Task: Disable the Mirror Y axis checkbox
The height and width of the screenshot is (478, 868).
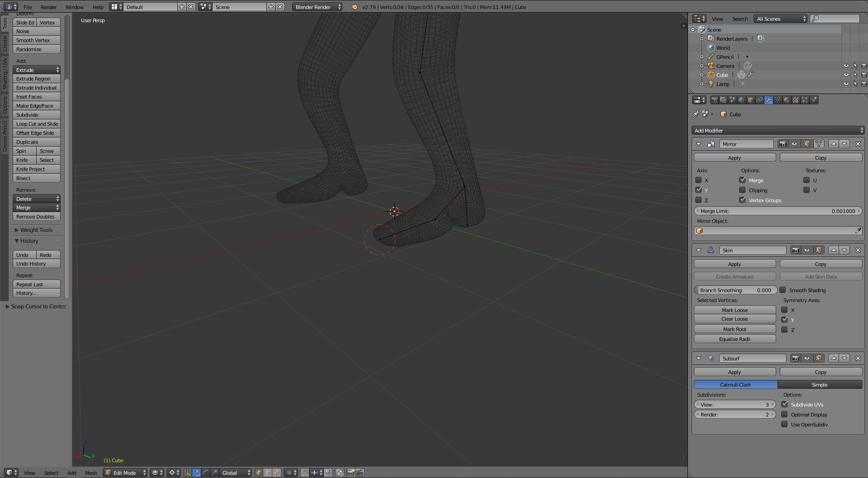Action: click(x=698, y=190)
